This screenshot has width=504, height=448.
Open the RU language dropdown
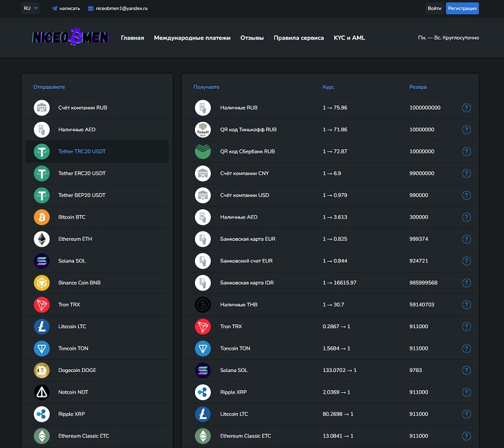30,9
